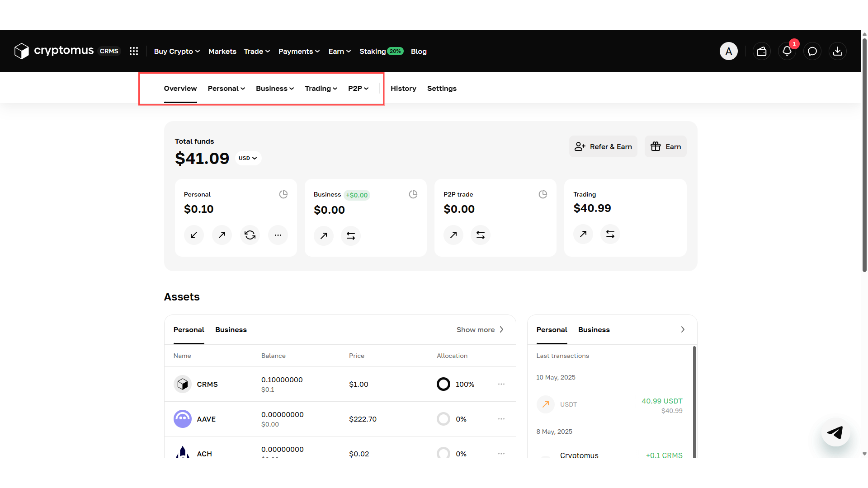Click the 40.99 USDT transaction amount
Image resolution: width=868 pixels, height=488 pixels.
[662, 401]
